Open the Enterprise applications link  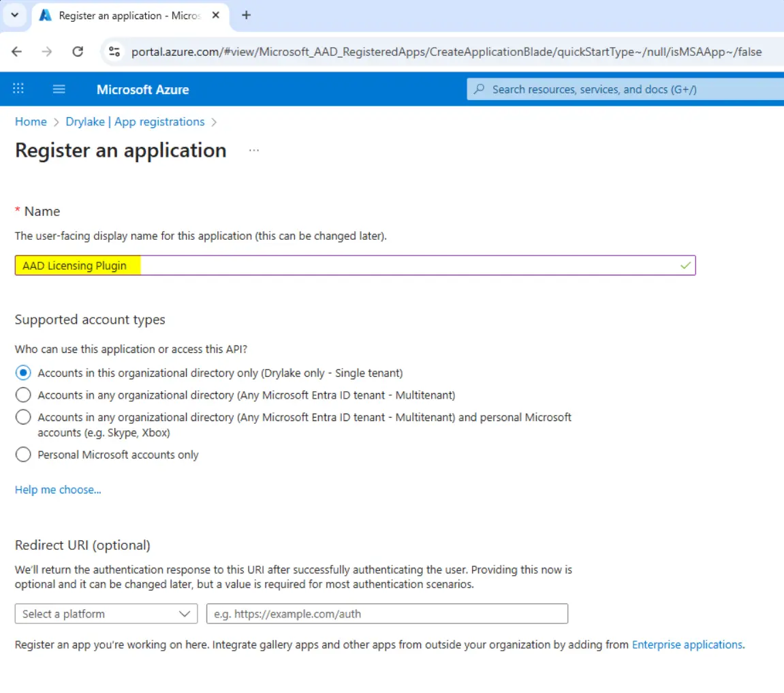click(x=687, y=644)
